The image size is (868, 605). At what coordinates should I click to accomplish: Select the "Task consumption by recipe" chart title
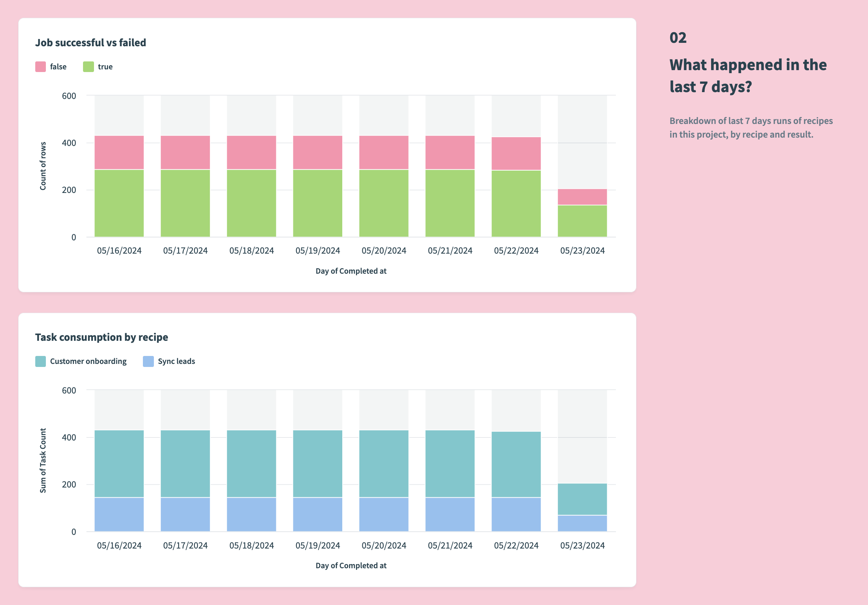[x=102, y=337]
